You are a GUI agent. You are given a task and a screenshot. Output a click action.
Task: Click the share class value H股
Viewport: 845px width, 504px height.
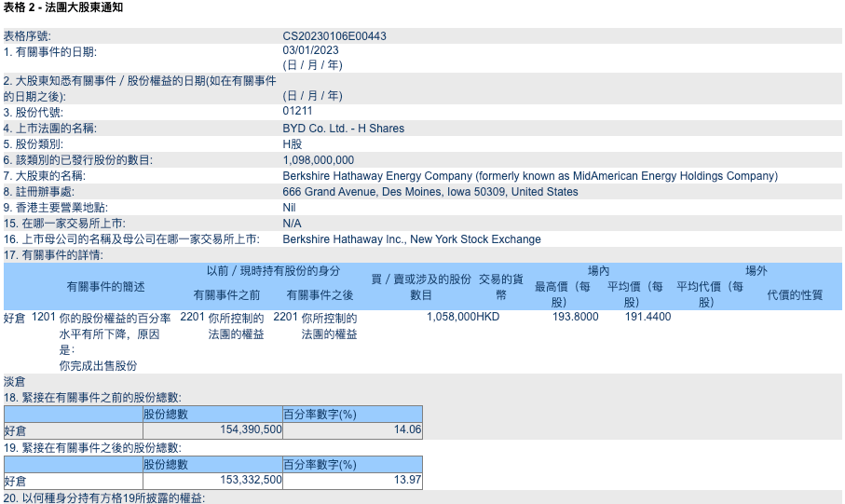293,144
